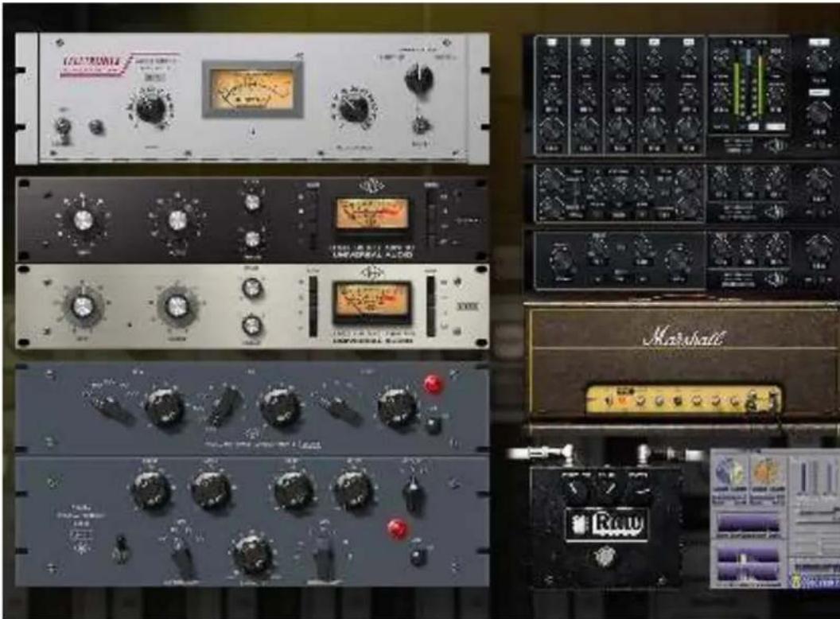Click the LA-2A meter selector knob
This screenshot has height=619, width=840.
point(419,78)
